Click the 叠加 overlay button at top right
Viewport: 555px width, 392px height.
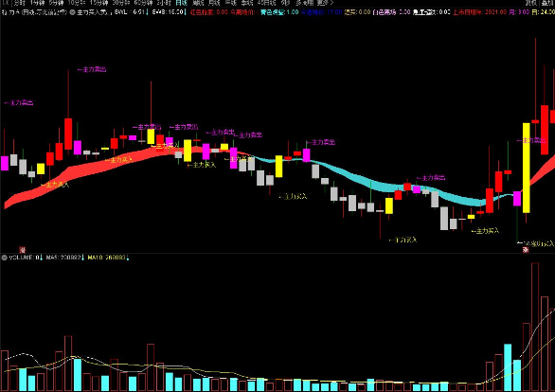coord(548,3)
